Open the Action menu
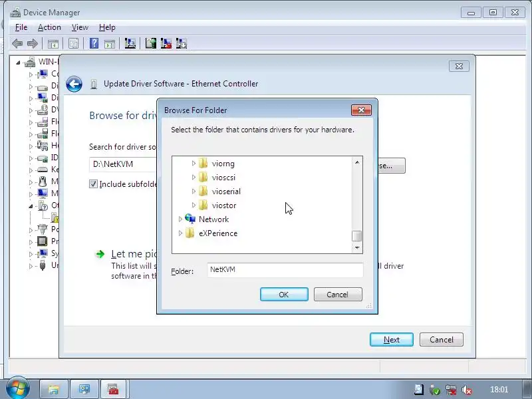 (x=49, y=27)
